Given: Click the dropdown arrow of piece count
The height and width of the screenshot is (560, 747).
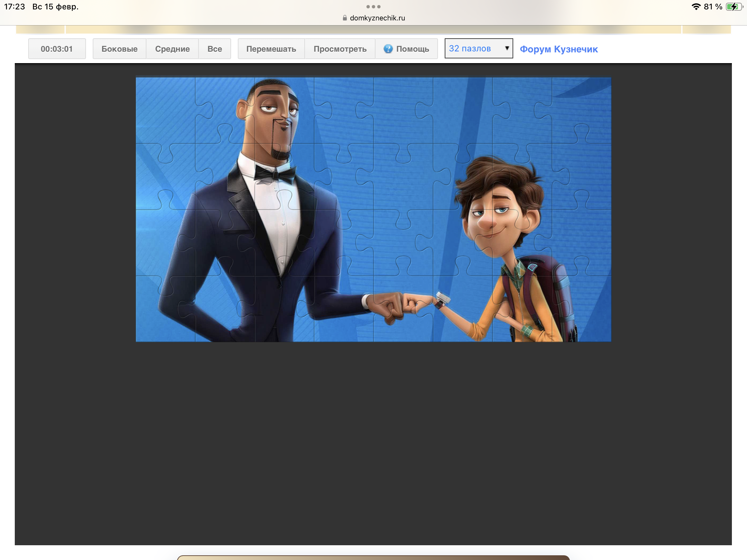Looking at the screenshot, I should (507, 48).
